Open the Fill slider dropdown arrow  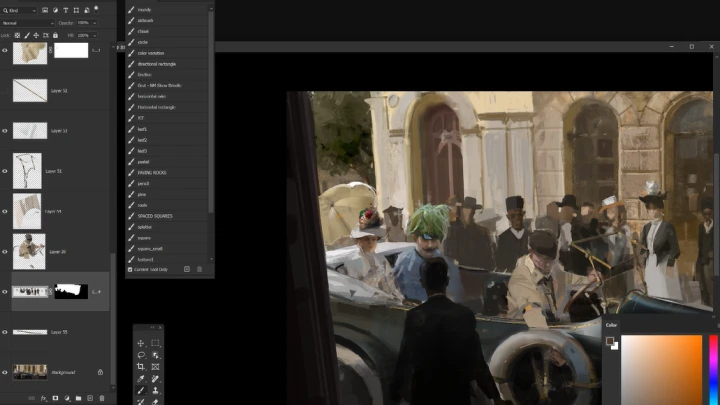(95, 35)
